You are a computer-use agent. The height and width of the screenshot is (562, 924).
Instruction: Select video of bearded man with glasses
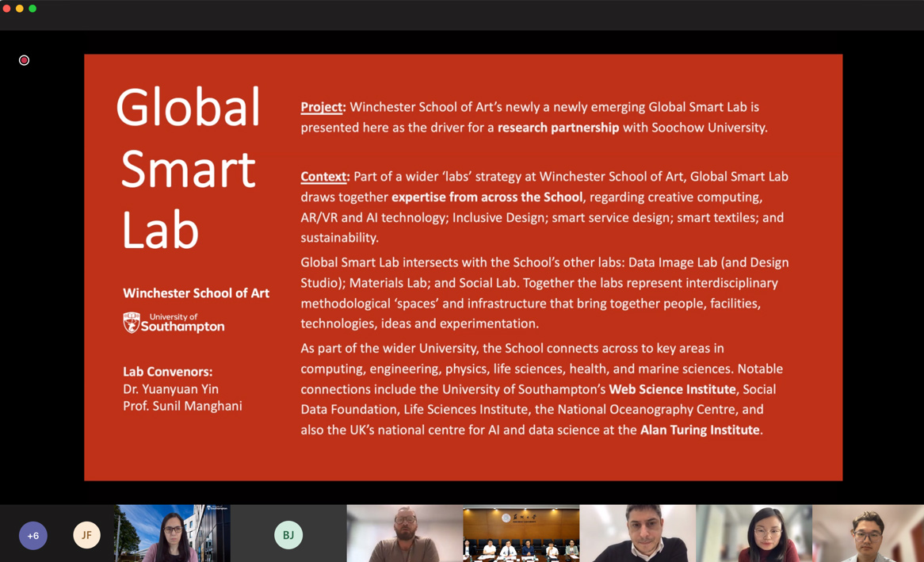point(405,533)
